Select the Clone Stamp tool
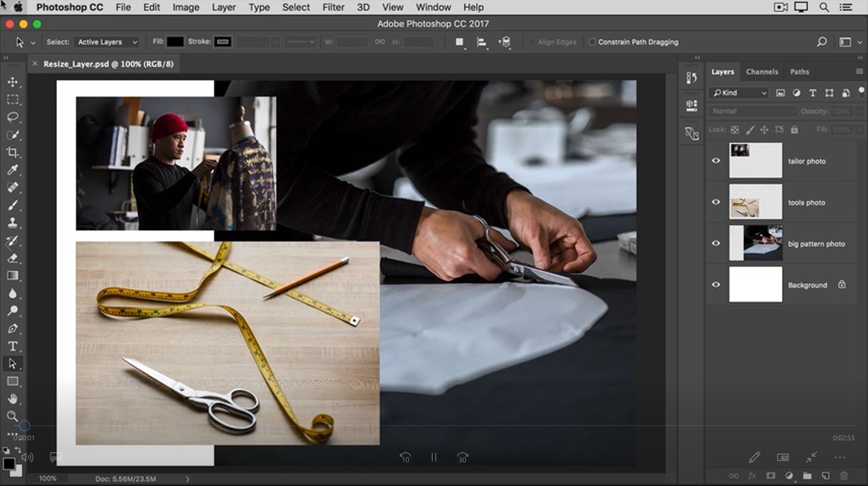The width and height of the screenshot is (868, 486). pyautogui.click(x=13, y=223)
